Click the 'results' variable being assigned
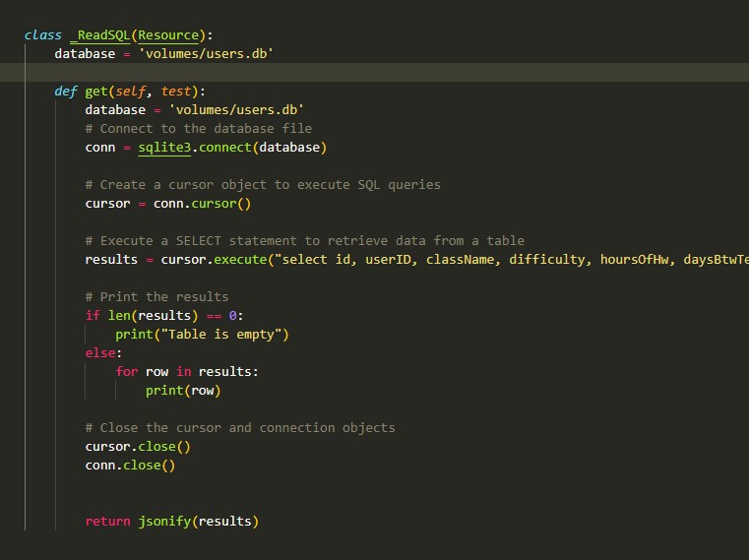This screenshot has height=560, width=749. [111, 260]
